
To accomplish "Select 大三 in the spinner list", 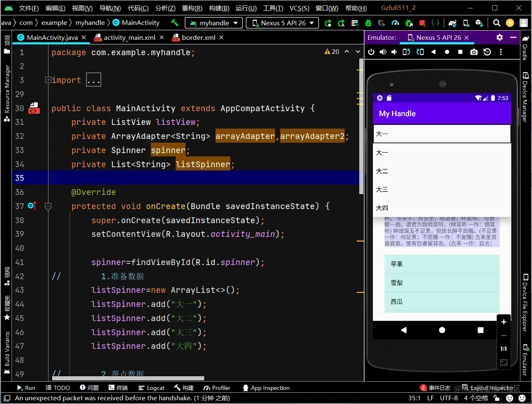I will [x=382, y=190].
